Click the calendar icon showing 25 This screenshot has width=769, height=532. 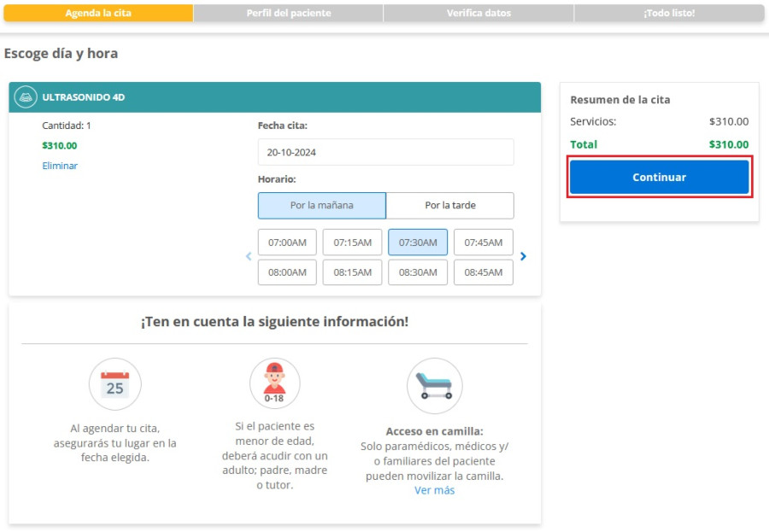[x=114, y=384]
